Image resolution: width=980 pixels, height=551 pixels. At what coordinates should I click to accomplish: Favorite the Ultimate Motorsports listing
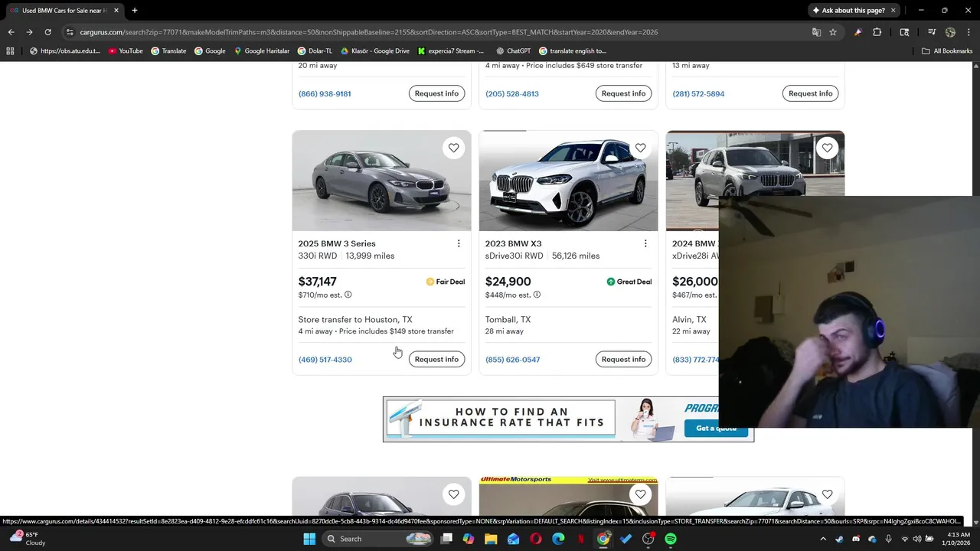pos(641,494)
